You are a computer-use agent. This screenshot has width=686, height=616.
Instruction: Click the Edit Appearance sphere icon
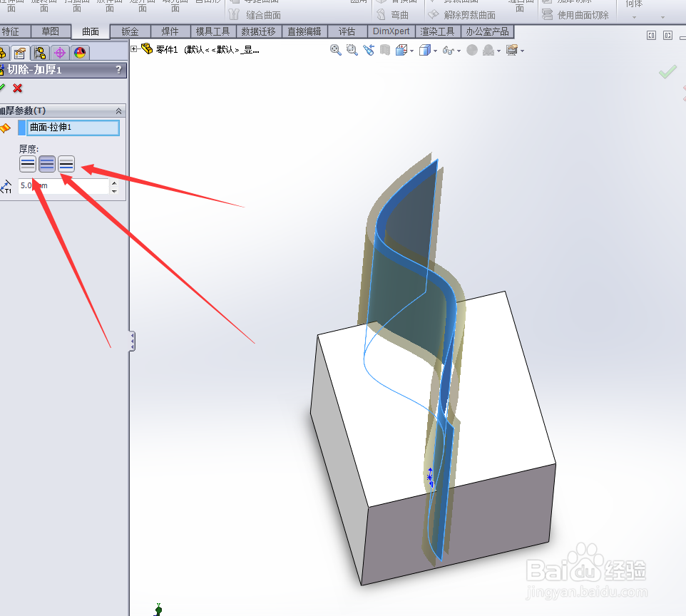point(472,51)
